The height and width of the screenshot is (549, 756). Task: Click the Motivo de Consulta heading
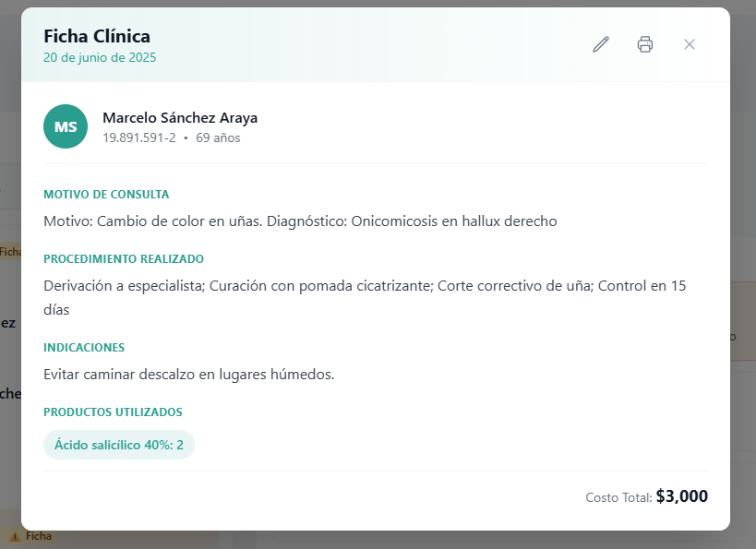[x=106, y=195]
